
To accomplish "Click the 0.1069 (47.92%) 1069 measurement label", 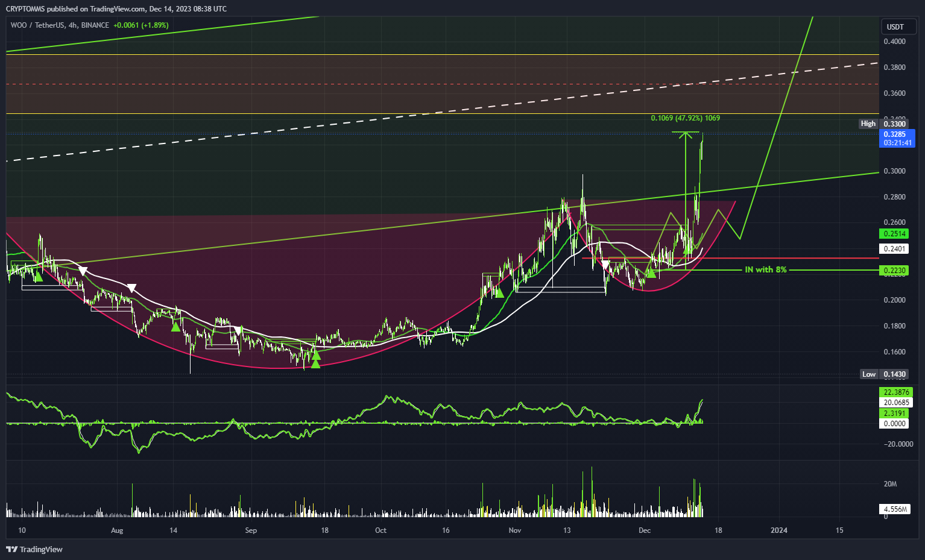I will (x=686, y=118).
